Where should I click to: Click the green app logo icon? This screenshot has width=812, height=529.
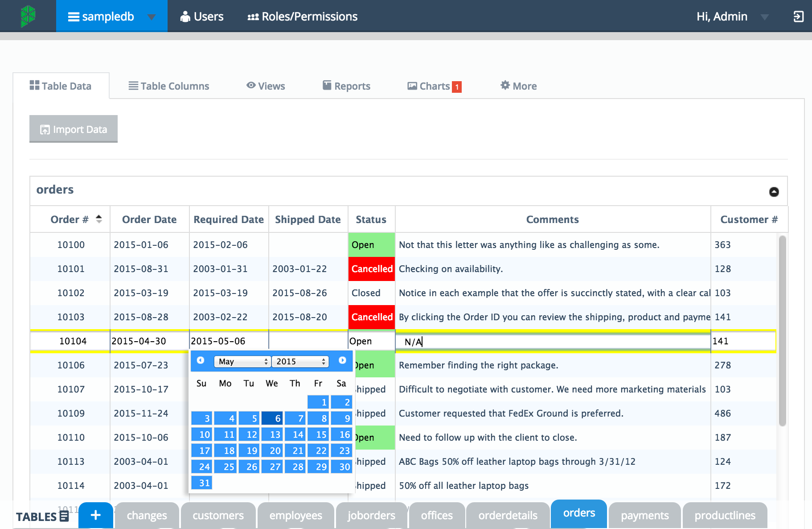[x=28, y=16]
